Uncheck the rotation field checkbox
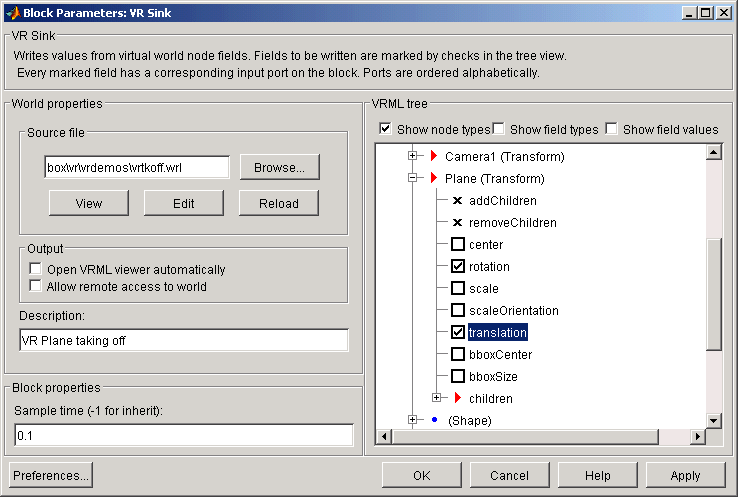 pyautogui.click(x=457, y=266)
